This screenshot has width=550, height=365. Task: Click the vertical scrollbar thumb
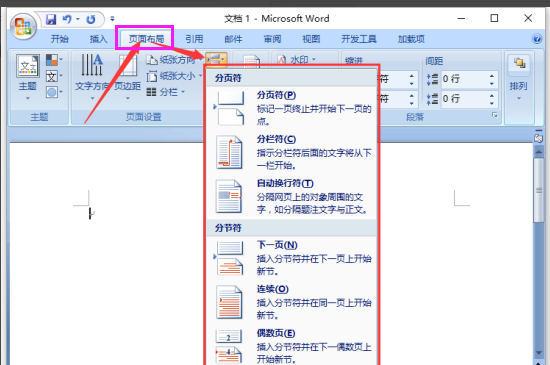(538, 190)
